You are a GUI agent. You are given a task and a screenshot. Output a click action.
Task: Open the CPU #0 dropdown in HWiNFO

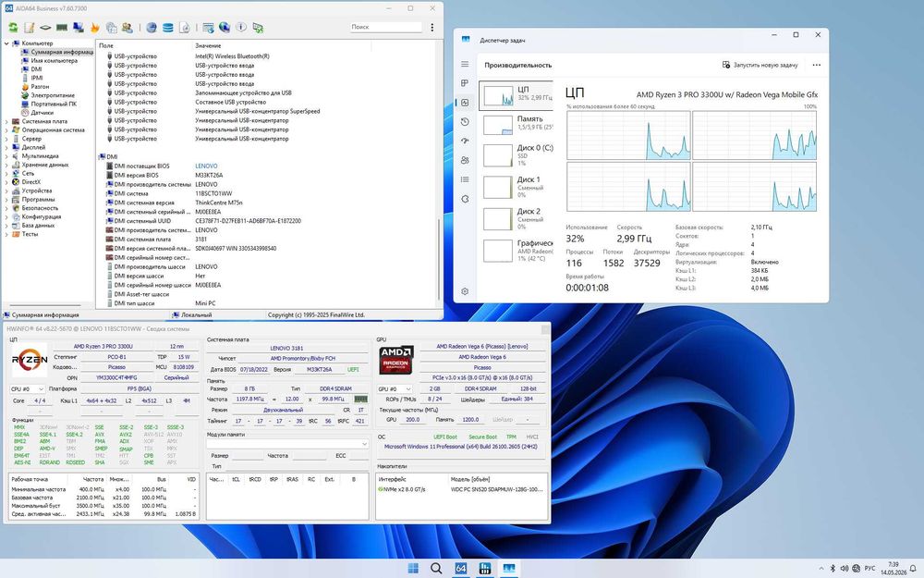tap(27, 389)
